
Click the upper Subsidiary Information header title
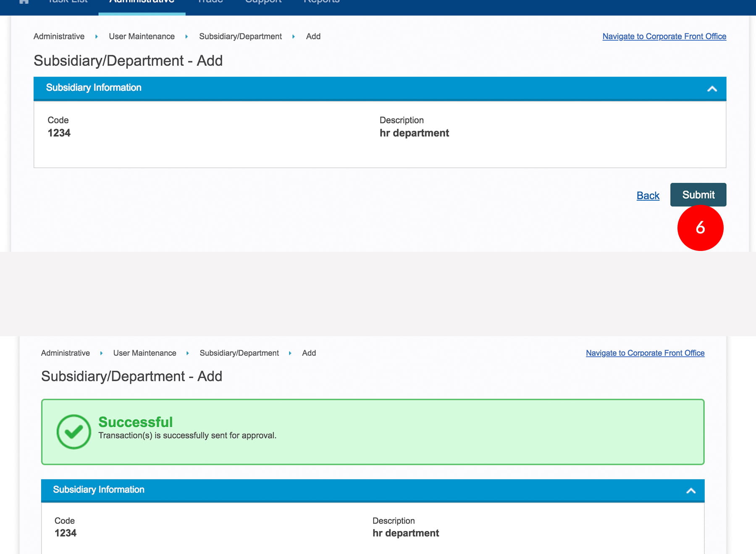(94, 88)
